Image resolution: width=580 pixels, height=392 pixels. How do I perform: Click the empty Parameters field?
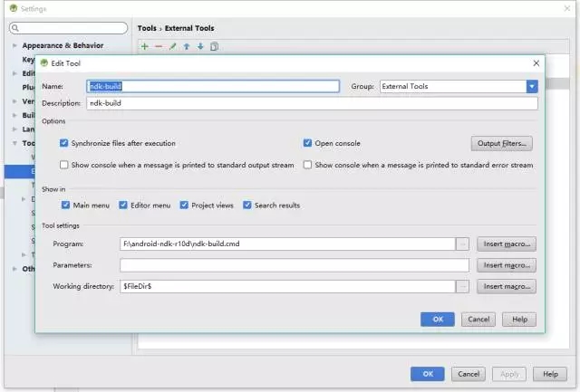point(295,265)
